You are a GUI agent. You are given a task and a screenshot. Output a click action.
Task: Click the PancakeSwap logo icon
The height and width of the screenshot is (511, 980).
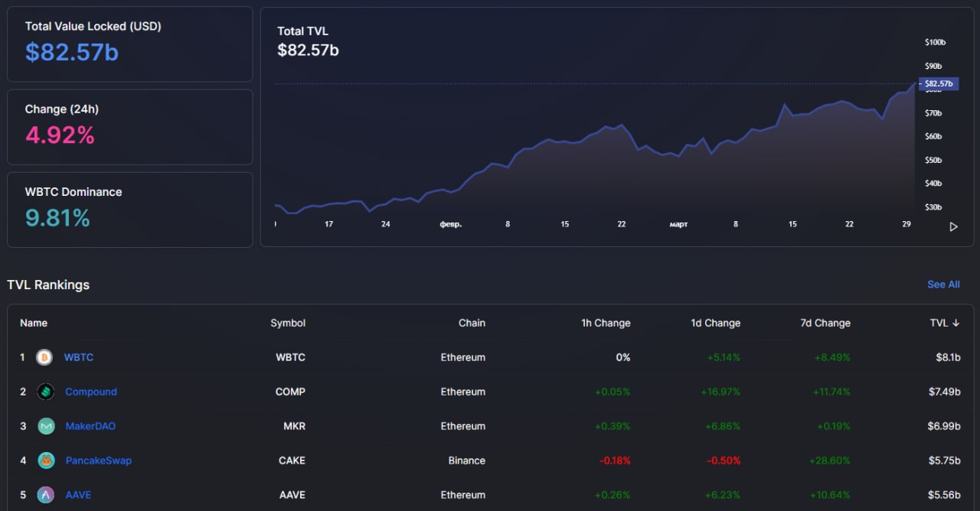click(x=46, y=461)
